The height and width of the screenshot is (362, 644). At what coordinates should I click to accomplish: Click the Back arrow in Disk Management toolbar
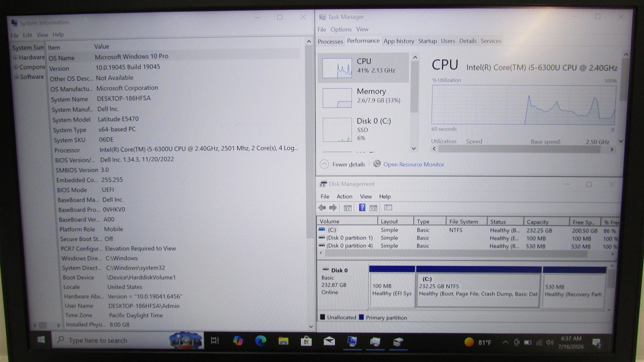[x=322, y=208]
